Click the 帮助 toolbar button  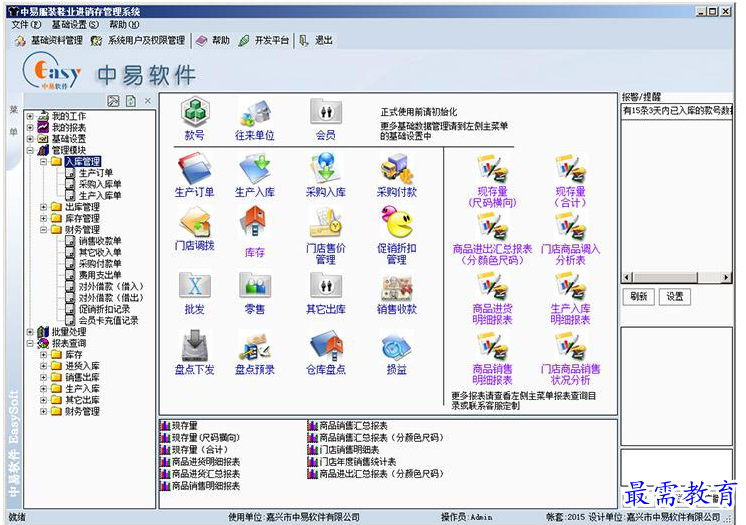click(213, 40)
